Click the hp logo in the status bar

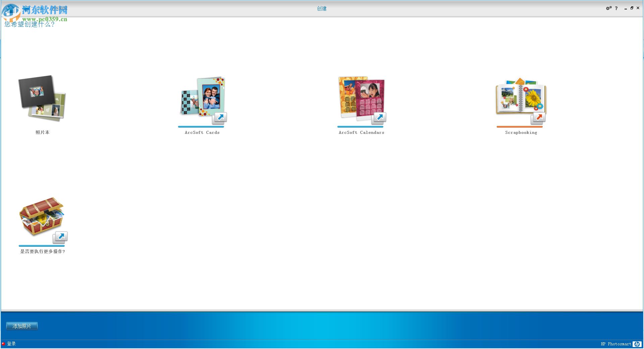tap(637, 344)
